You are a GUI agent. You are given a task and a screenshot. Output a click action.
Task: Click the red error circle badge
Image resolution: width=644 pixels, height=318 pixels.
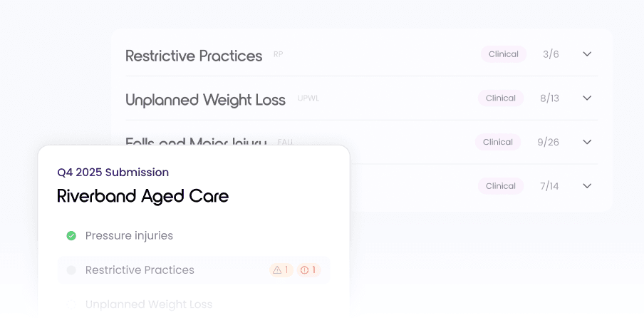(308, 270)
